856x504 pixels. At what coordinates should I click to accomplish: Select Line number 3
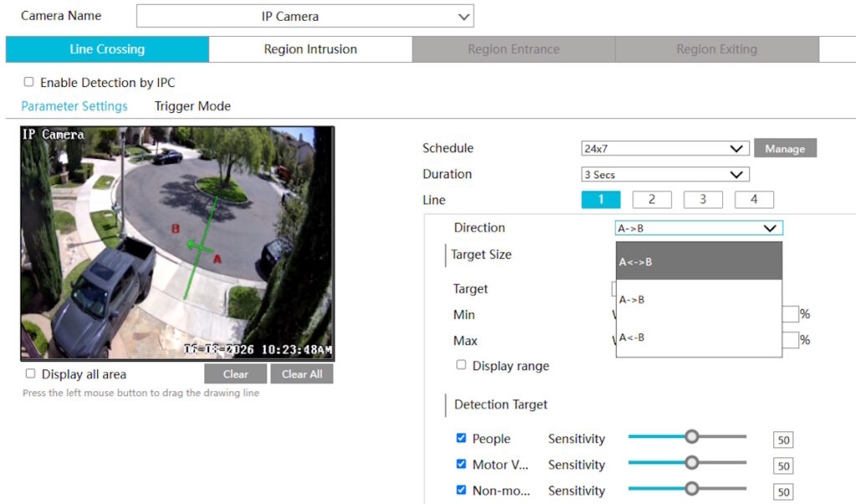pos(703,199)
